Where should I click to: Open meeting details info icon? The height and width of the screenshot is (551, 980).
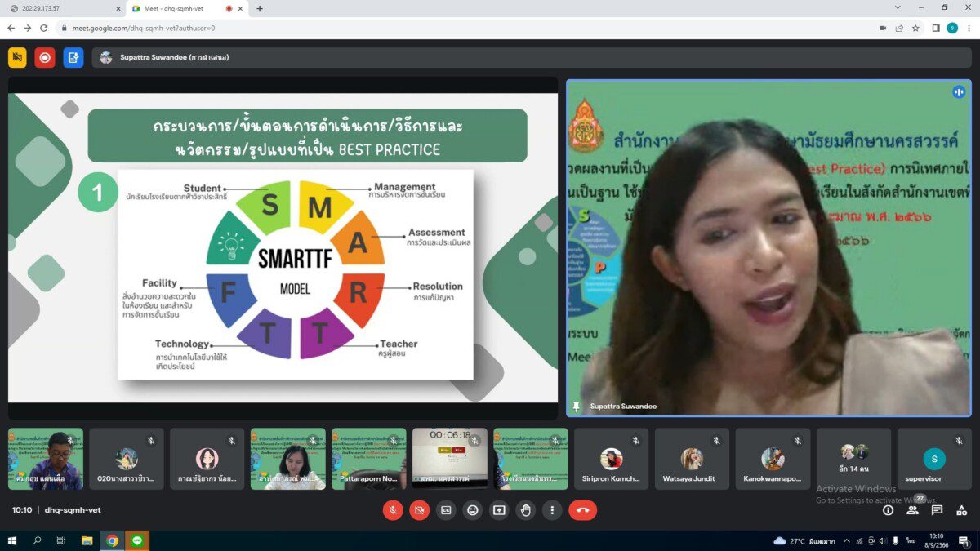click(889, 510)
